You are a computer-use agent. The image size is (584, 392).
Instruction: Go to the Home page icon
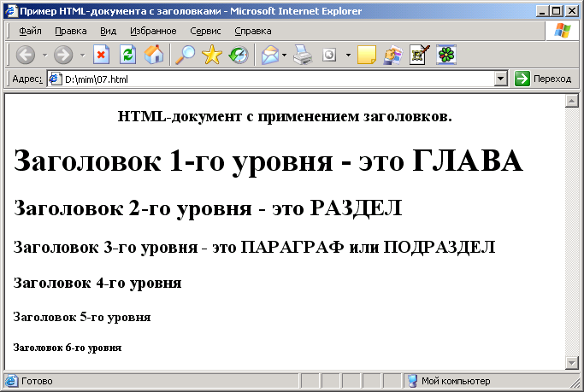[154, 55]
